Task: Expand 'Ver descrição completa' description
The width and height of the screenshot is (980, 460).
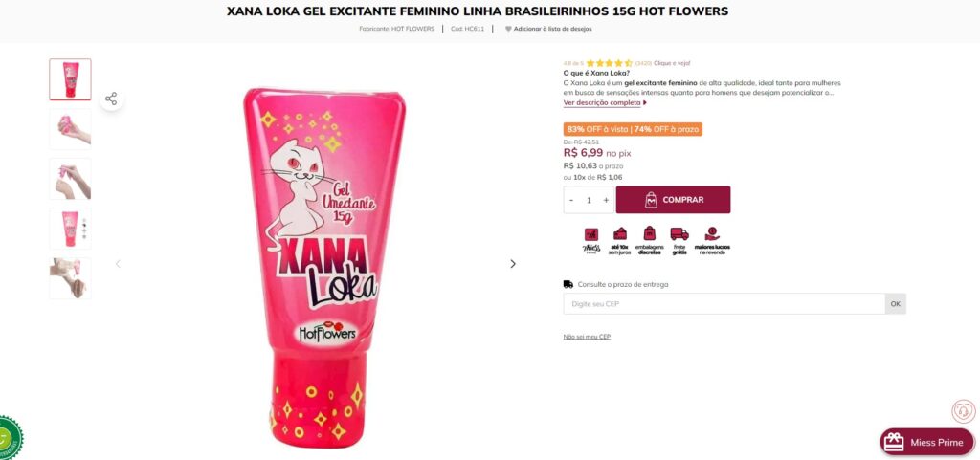Action: (605, 103)
